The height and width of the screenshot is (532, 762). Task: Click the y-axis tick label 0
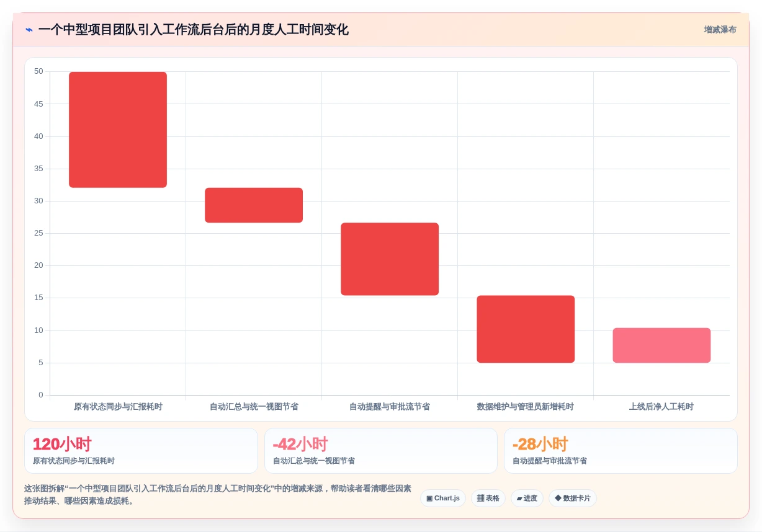point(41,395)
